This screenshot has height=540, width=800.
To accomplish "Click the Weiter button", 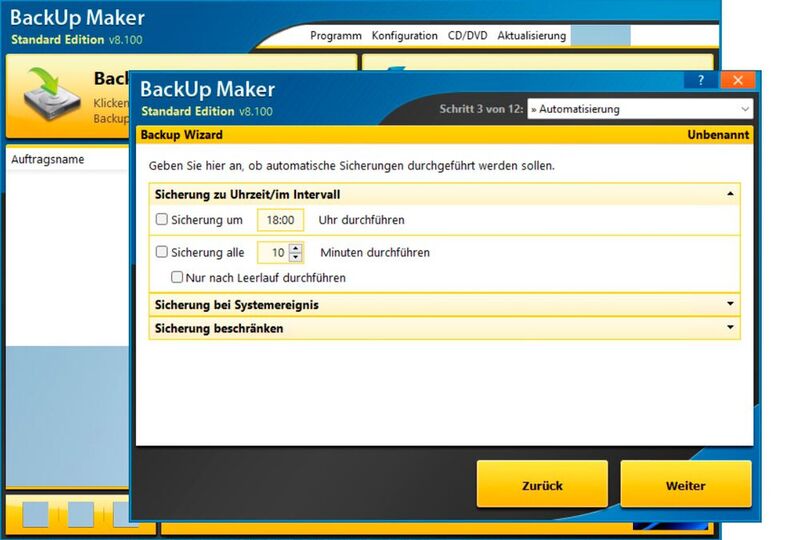I will pyautogui.click(x=686, y=484).
